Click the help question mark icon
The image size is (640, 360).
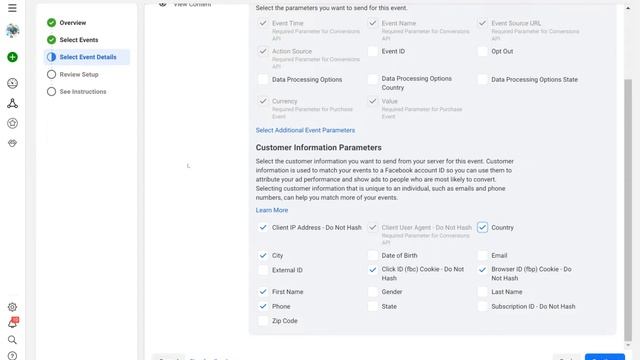pos(12,356)
